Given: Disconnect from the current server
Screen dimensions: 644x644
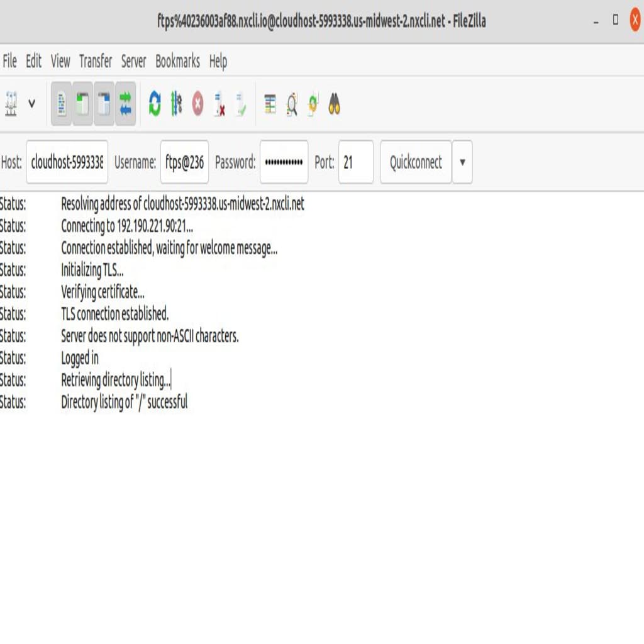Looking at the screenshot, I should 219,104.
